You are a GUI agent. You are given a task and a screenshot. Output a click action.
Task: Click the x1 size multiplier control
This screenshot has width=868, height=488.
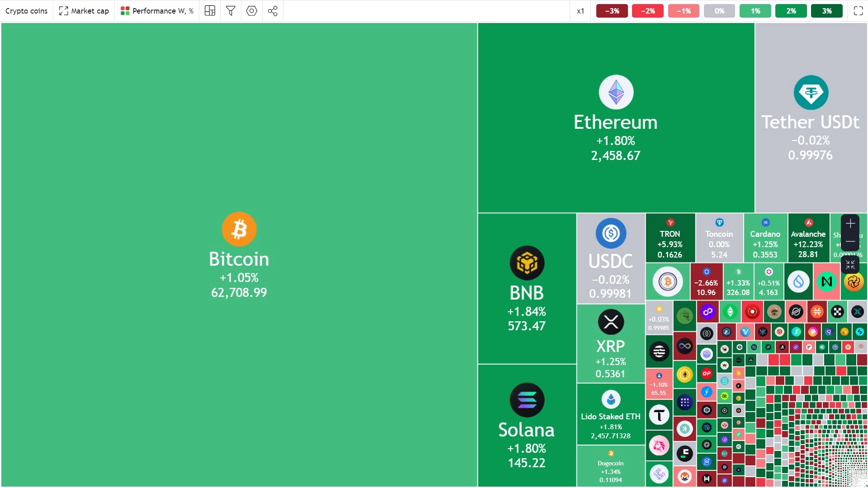(580, 11)
